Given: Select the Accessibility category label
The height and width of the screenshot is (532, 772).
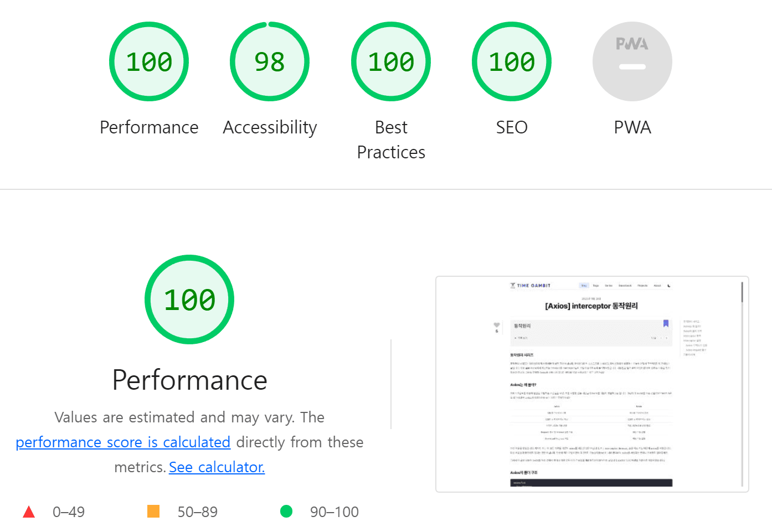Looking at the screenshot, I should tap(270, 127).
